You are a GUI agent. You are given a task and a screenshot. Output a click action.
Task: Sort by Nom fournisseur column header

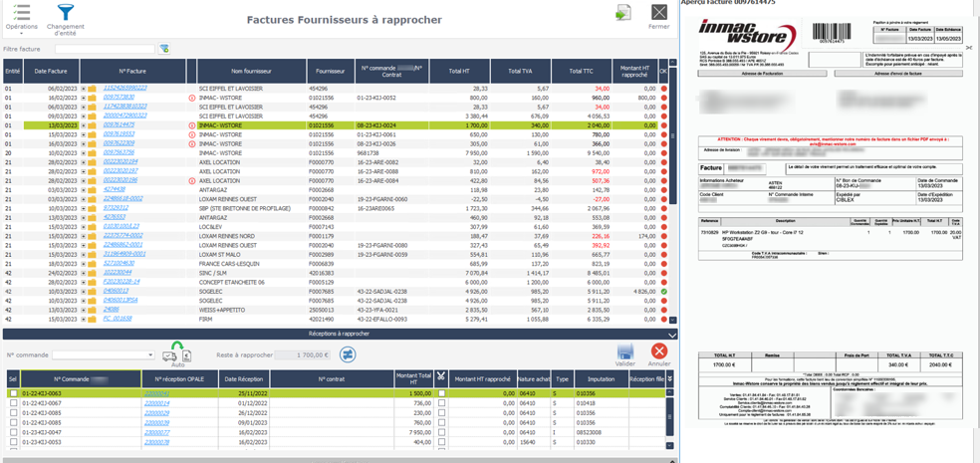click(250, 72)
